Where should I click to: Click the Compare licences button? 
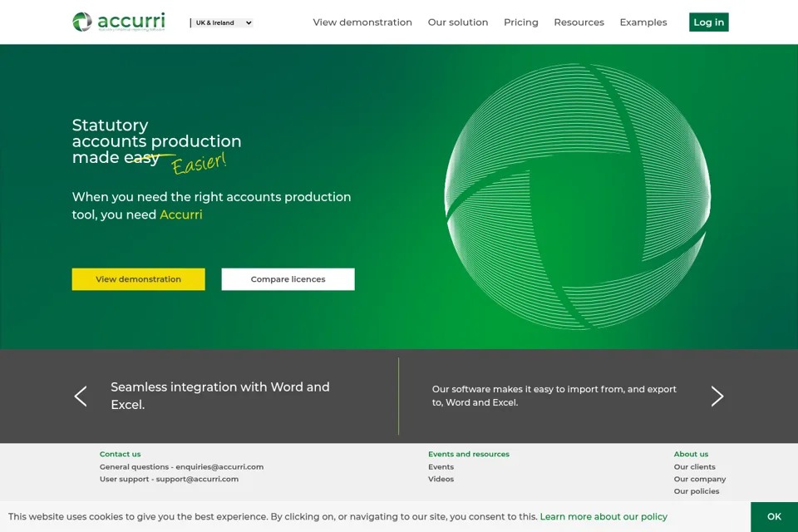click(288, 279)
